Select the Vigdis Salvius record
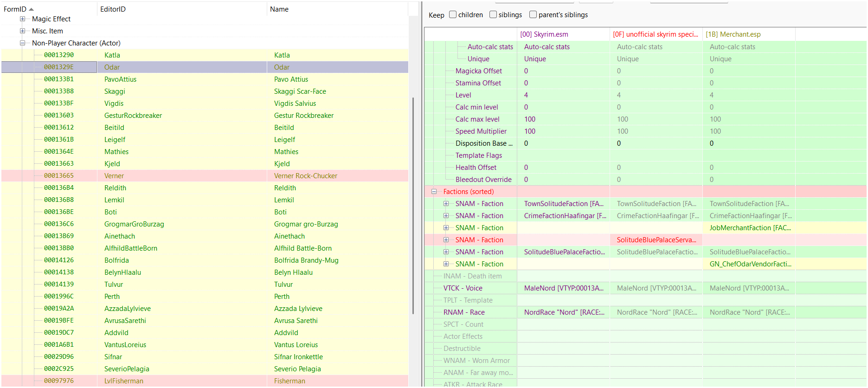Screen dimensions: 868x388 coord(205,103)
